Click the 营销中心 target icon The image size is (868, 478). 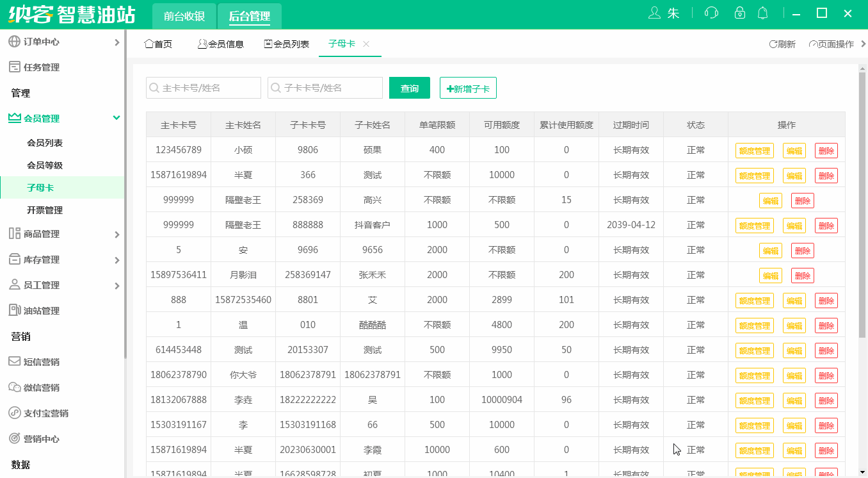[14, 438]
